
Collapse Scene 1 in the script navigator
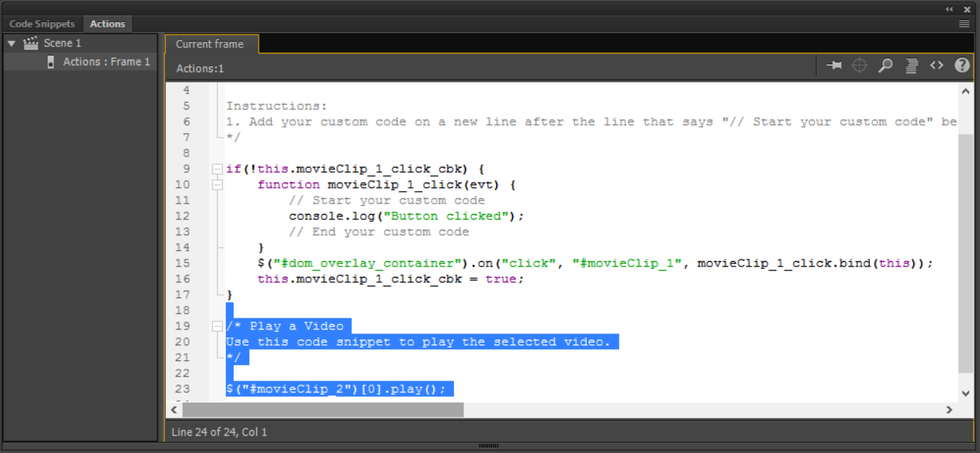click(x=11, y=42)
